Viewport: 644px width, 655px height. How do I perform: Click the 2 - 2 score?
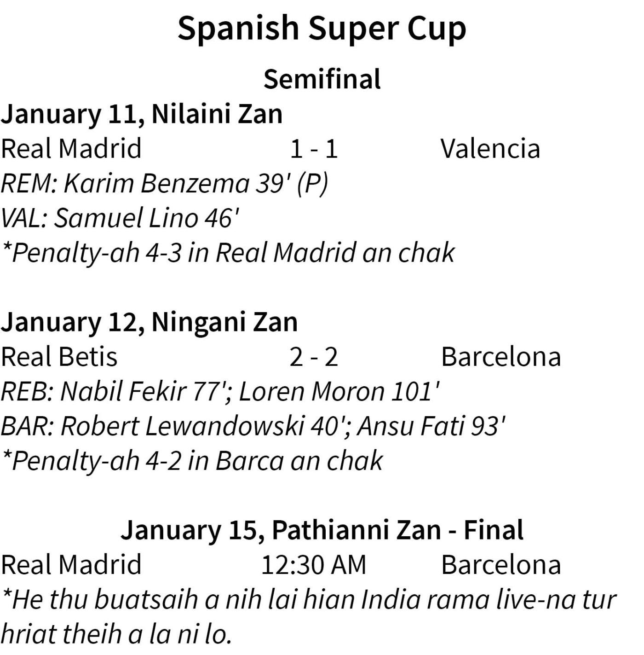(314, 357)
